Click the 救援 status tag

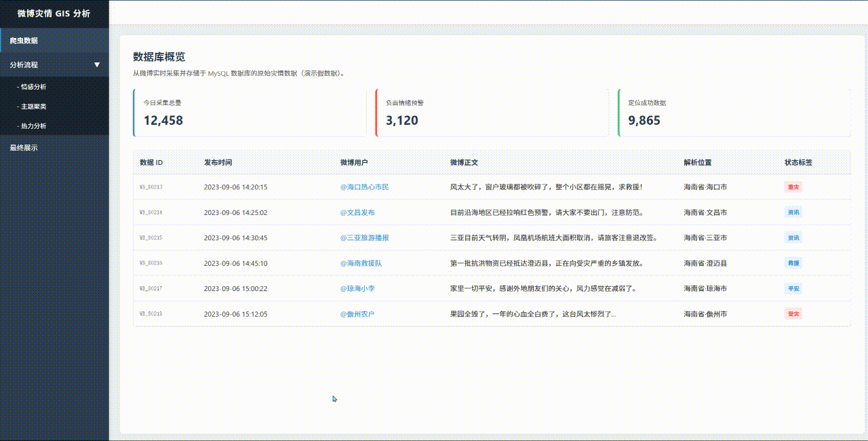coord(793,263)
